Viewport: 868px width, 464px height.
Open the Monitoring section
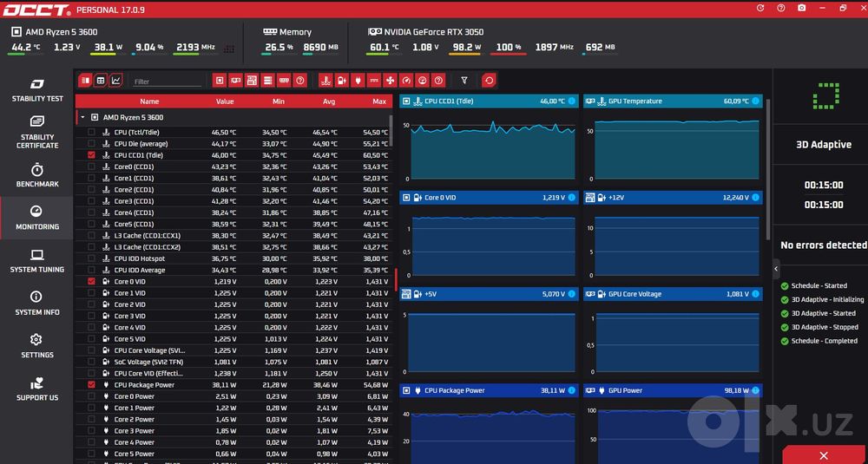37,218
